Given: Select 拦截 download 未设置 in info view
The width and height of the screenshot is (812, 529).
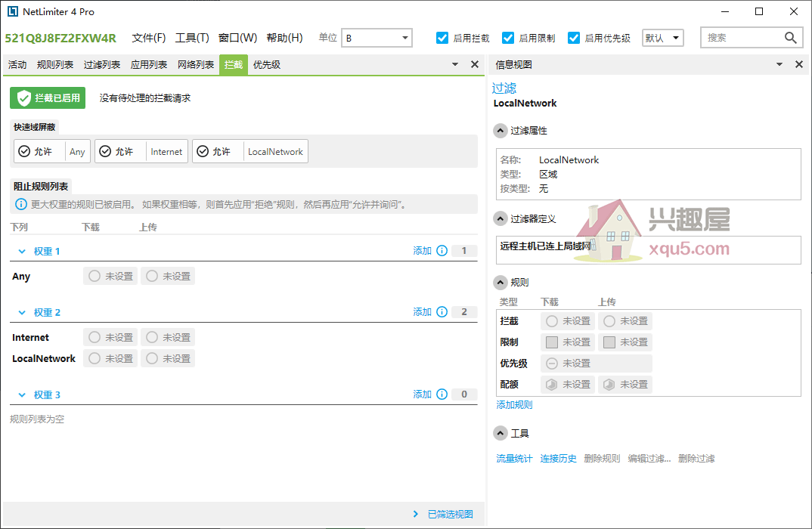Looking at the screenshot, I should [552, 321].
